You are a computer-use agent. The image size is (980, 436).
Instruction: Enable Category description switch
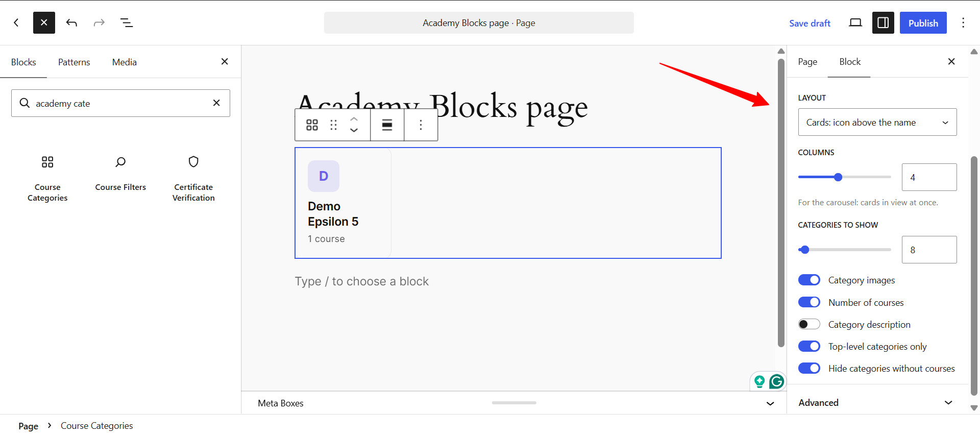pyautogui.click(x=809, y=324)
